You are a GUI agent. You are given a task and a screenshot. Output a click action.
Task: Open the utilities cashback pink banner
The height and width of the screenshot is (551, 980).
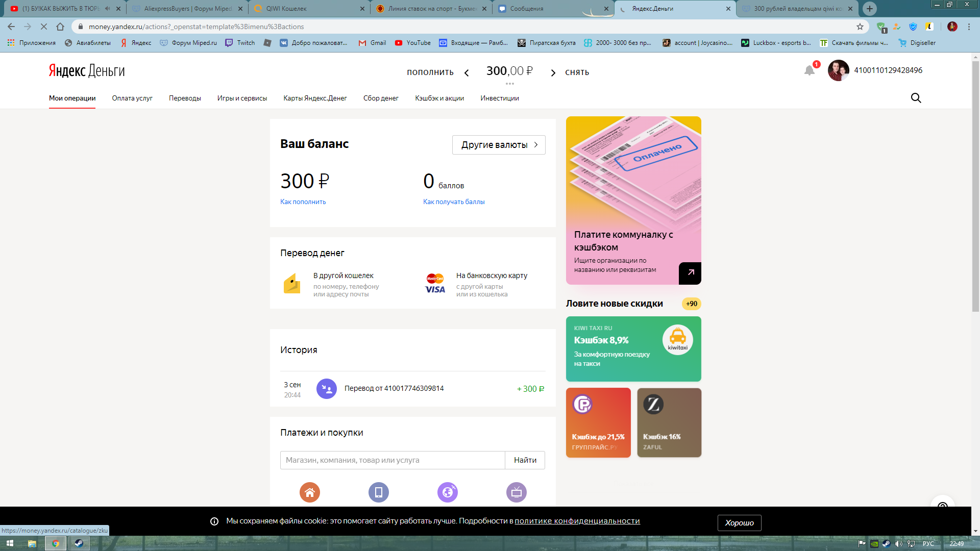(x=633, y=201)
